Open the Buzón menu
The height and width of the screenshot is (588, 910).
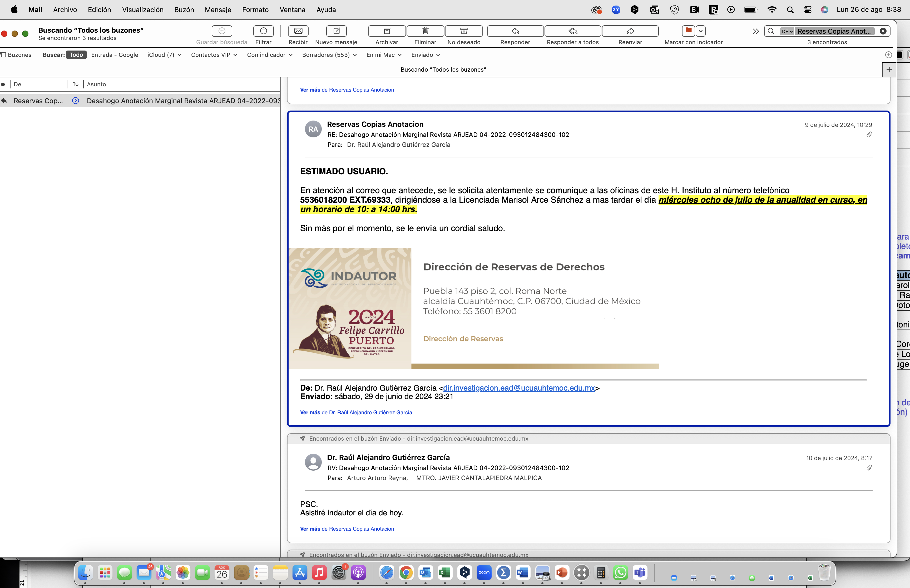(184, 9)
